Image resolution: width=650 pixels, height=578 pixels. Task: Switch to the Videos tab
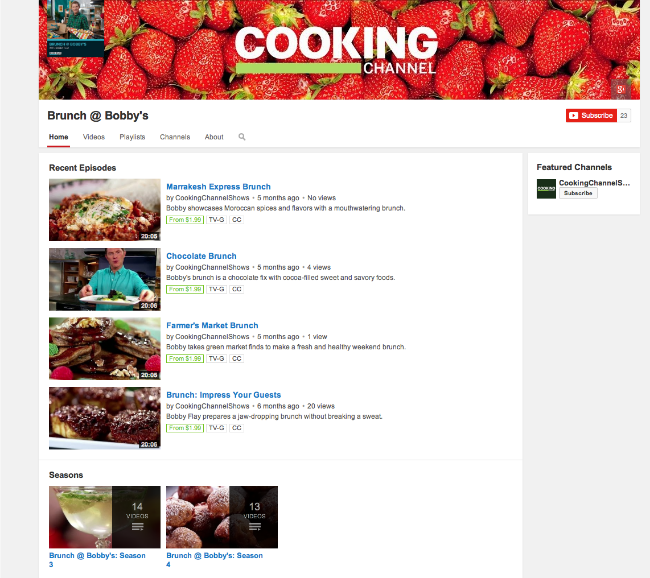click(94, 137)
